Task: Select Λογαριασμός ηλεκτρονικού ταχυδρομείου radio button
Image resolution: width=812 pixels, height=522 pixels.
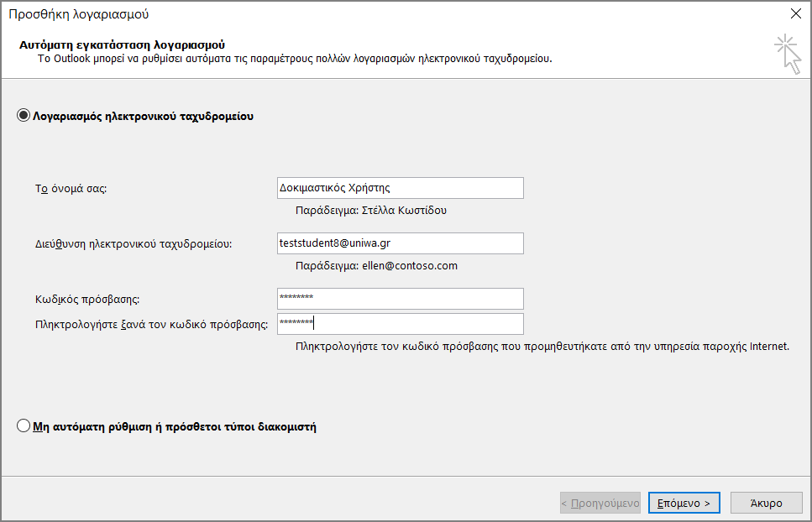Action: (x=24, y=115)
